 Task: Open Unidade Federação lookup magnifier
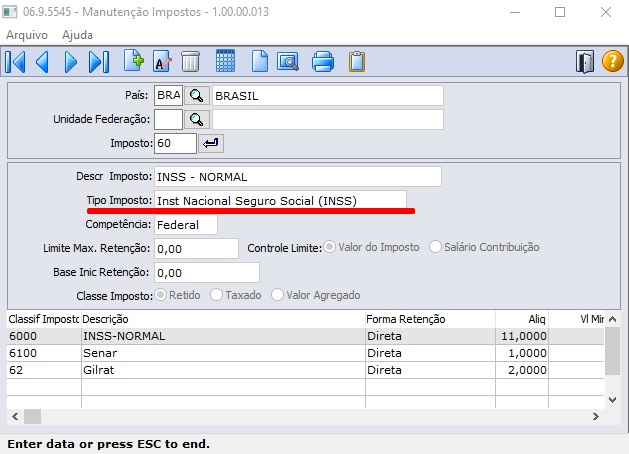[197, 120]
